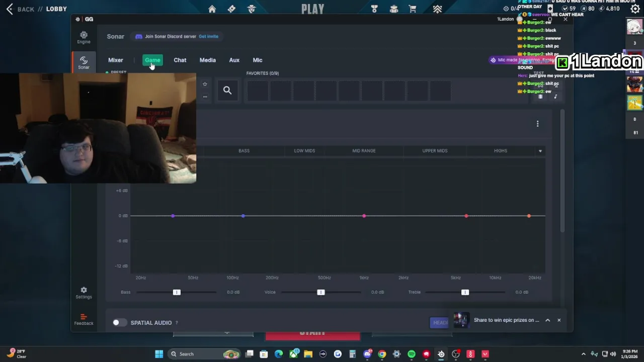Open Valorant agents icon
Image resolution: width=644 pixels, height=362 pixels.
(252, 9)
